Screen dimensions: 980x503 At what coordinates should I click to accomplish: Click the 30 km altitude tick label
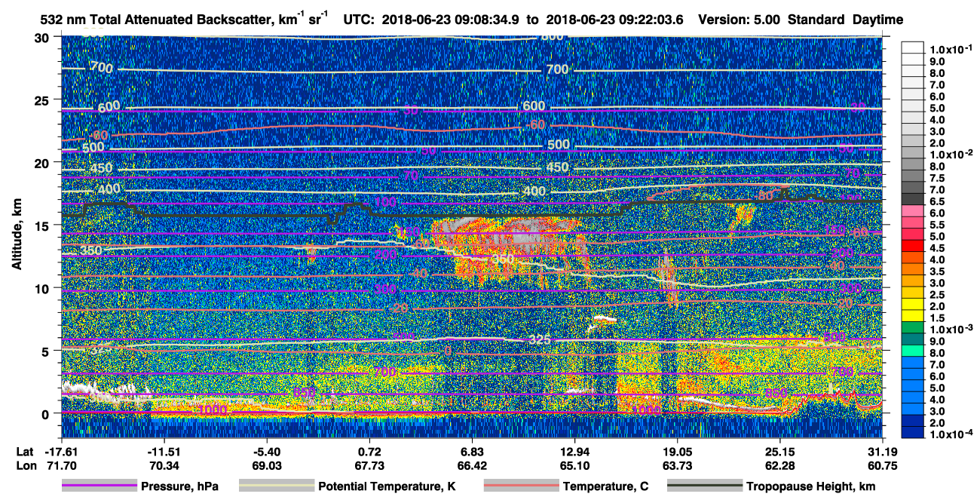(x=43, y=37)
